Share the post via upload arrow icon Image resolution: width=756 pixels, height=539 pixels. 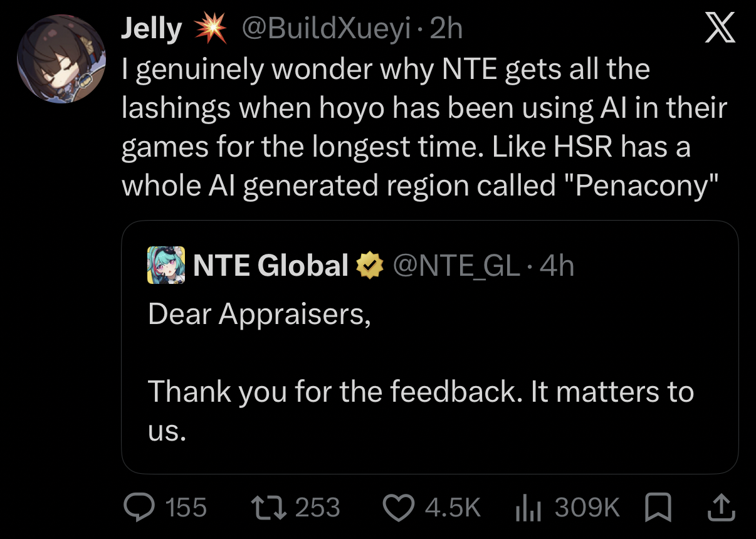(722, 508)
